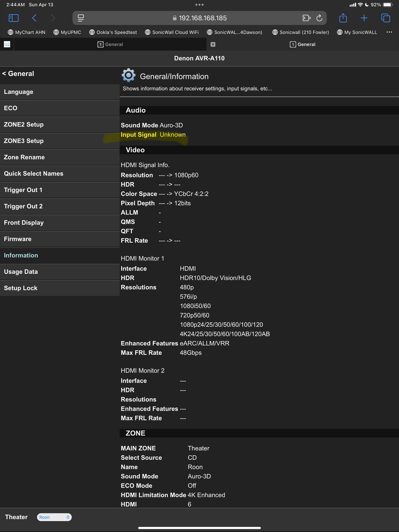Open Trigger Out 1 settings

pyautogui.click(x=60, y=190)
